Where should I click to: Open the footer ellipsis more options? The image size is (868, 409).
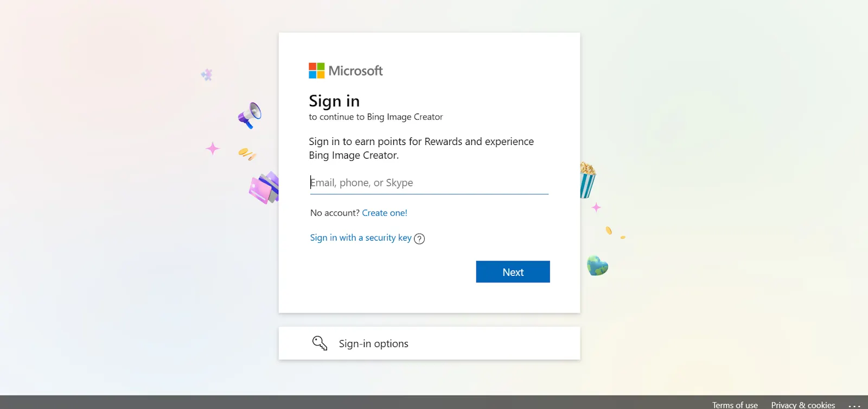pos(854,405)
